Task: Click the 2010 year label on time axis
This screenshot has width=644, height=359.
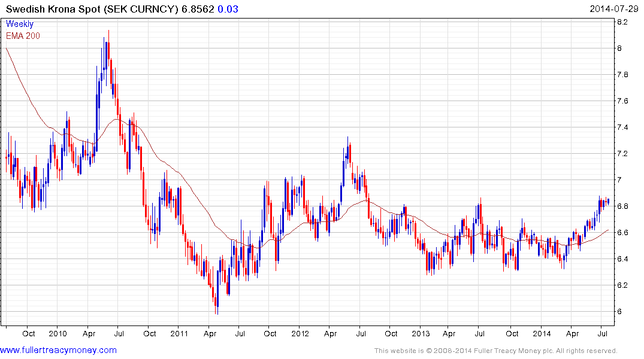Action: 58,333
